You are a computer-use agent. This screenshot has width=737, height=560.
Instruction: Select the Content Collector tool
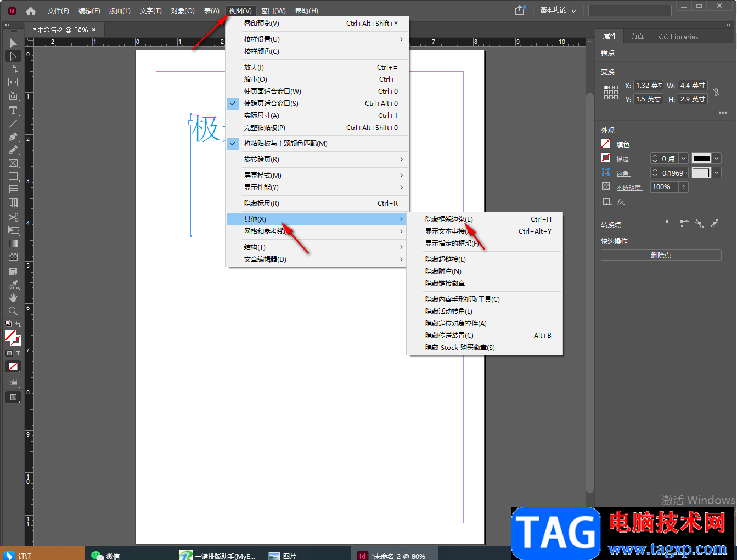pos(13,96)
